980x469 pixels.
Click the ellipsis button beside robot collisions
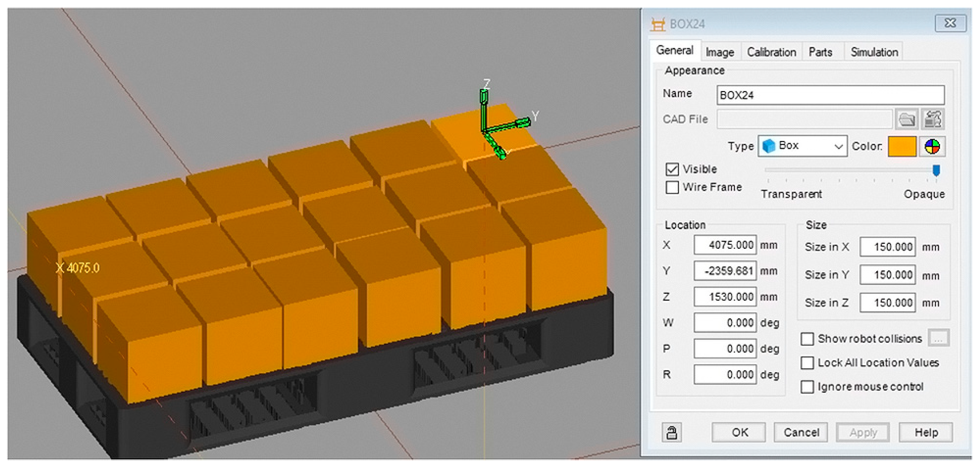(x=938, y=338)
